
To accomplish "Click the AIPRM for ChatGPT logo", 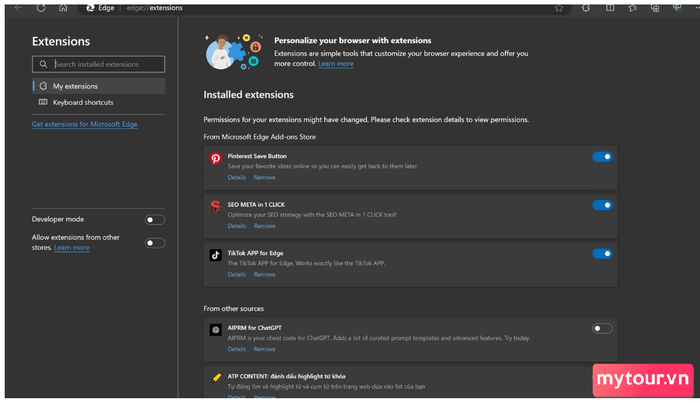I will 216,330.
